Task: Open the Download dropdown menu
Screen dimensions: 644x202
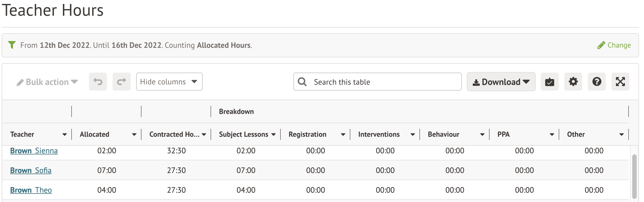Action: tap(501, 82)
